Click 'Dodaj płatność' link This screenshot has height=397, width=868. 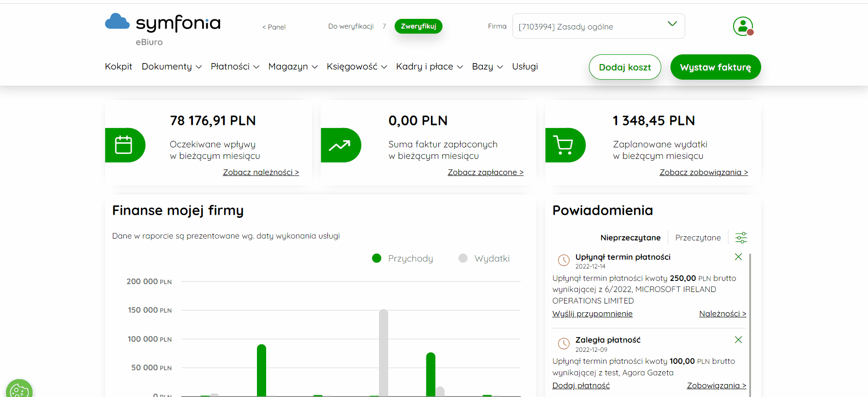click(581, 385)
